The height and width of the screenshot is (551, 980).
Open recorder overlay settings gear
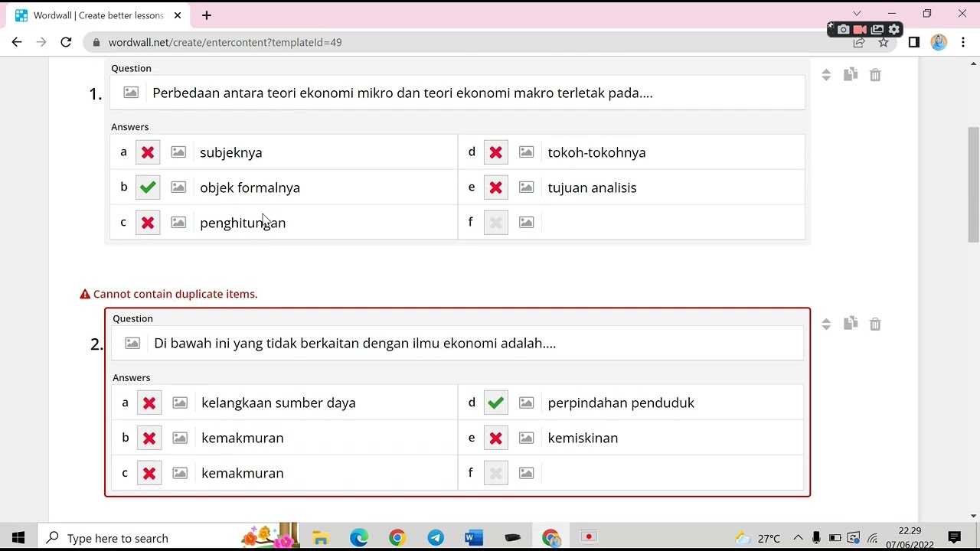[x=893, y=29]
